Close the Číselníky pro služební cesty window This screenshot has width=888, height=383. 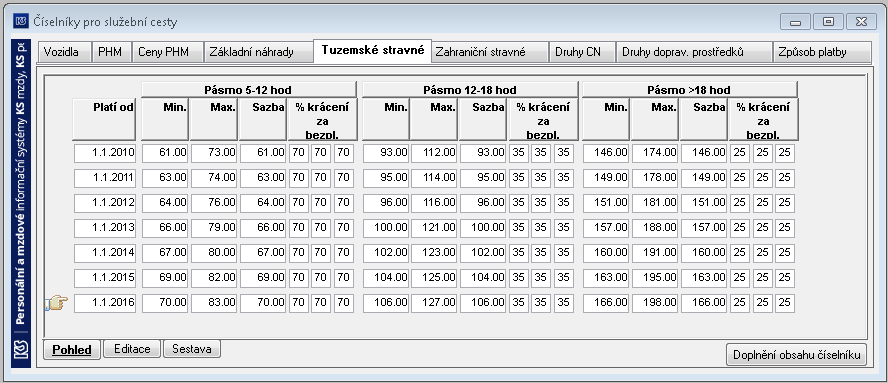[x=861, y=22]
